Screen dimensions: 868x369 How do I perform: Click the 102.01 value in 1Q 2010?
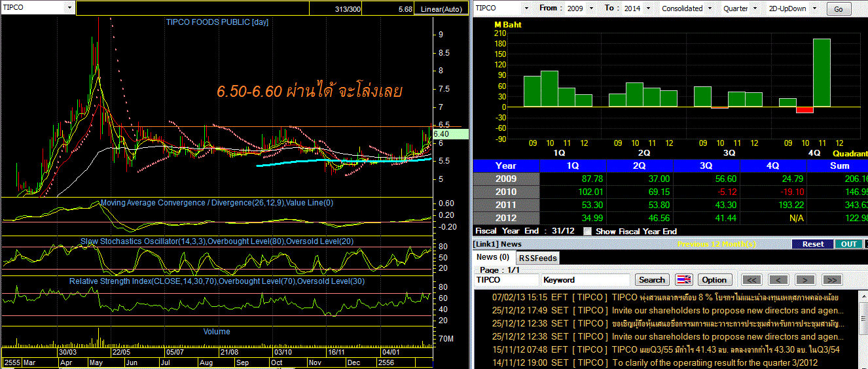590,192
